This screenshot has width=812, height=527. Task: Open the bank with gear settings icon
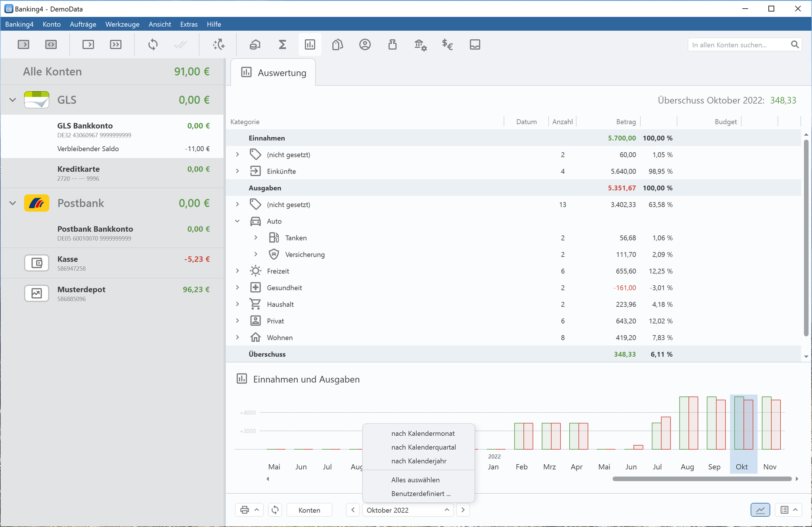(420, 44)
